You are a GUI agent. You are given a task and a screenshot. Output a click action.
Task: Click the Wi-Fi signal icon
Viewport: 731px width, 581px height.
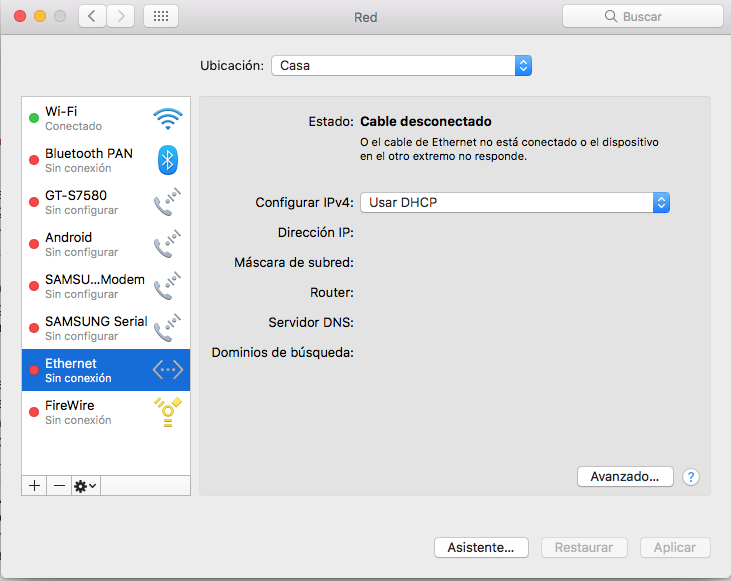click(167, 119)
